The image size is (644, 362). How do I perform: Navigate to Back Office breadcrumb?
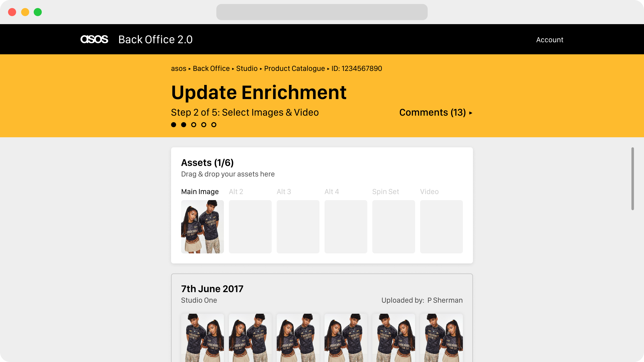pos(211,68)
